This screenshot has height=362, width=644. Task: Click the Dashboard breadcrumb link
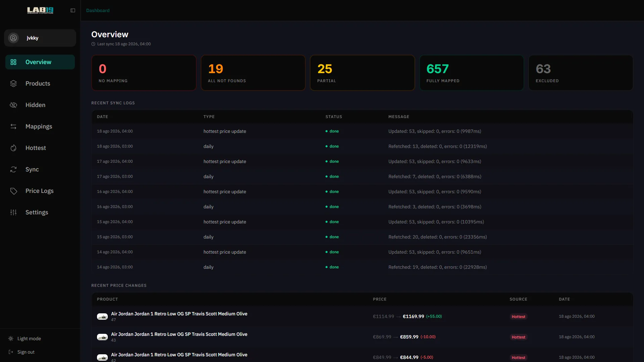(98, 10)
